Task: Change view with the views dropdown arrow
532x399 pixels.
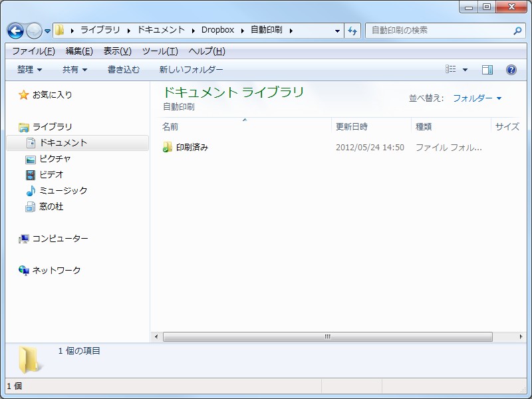Action: click(x=465, y=69)
